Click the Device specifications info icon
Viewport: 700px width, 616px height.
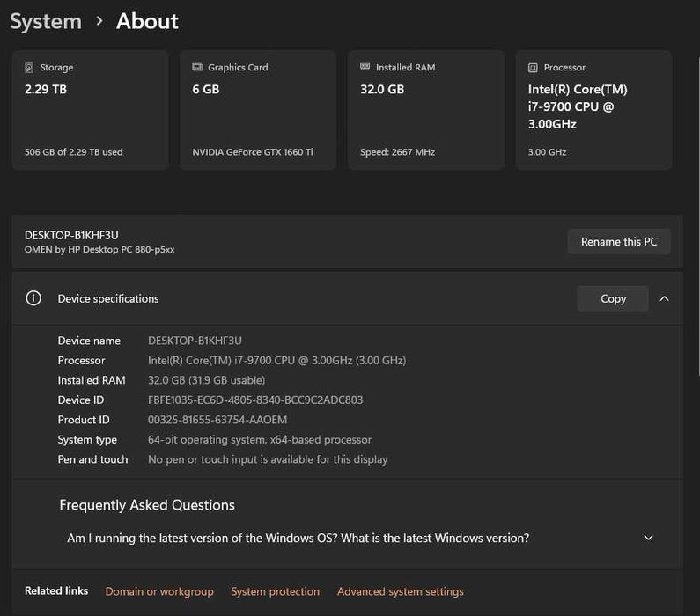click(x=33, y=298)
